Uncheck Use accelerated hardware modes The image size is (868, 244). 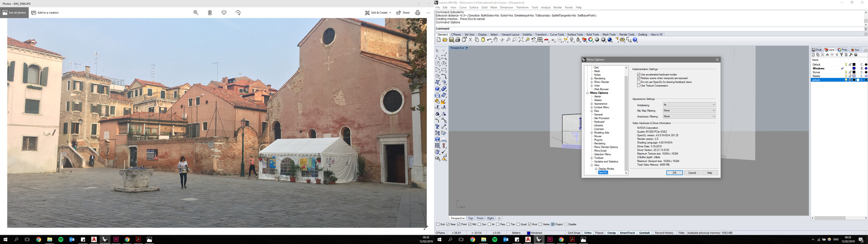[639, 75]
